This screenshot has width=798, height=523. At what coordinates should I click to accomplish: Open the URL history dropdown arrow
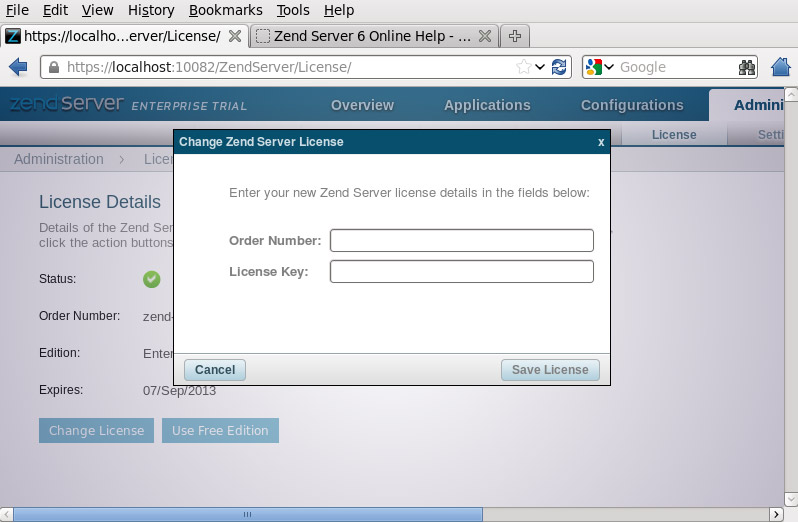click(x=540, y=67)
